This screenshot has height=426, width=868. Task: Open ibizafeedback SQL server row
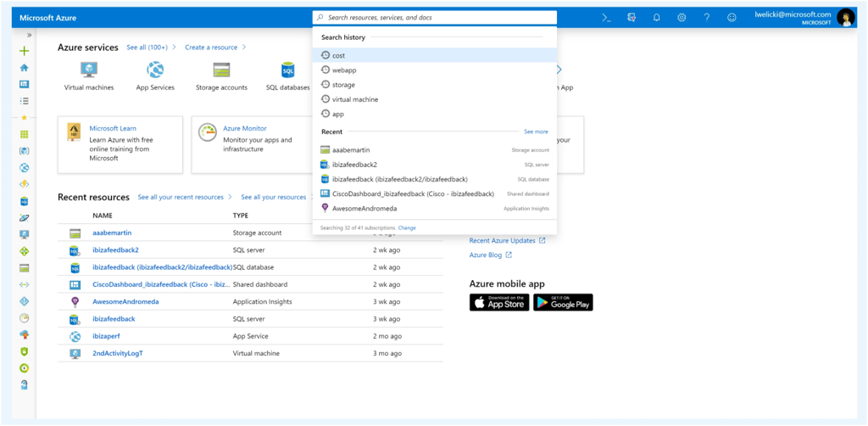pos(114,319)
